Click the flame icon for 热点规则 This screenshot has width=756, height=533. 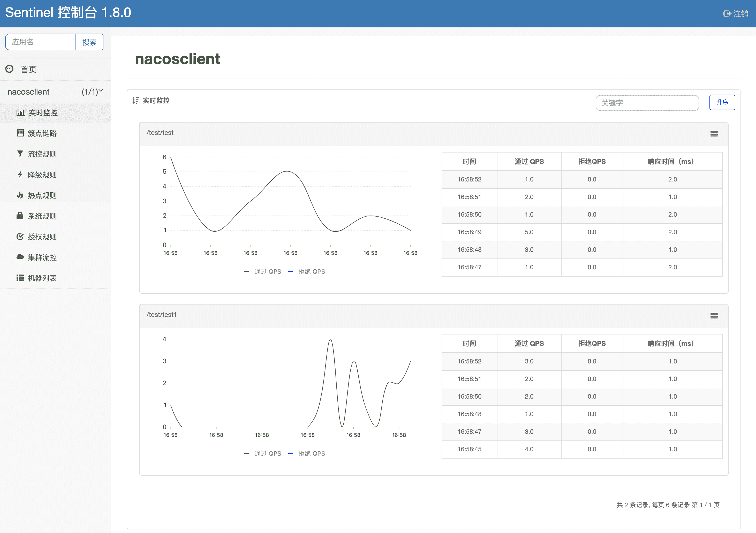(20, 195)
